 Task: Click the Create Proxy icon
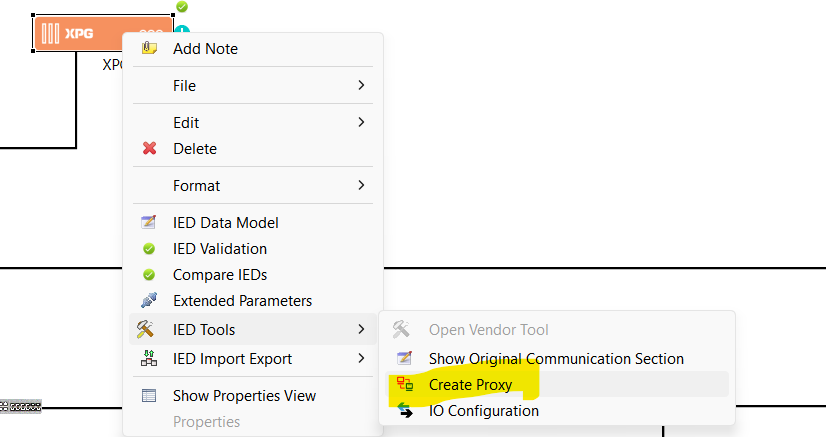(405, 384)
